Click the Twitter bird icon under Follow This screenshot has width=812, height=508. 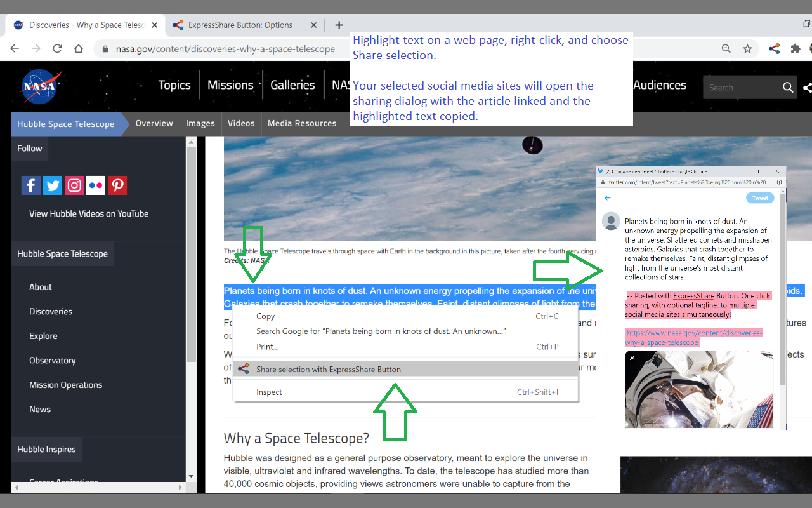tap(52, 185)
